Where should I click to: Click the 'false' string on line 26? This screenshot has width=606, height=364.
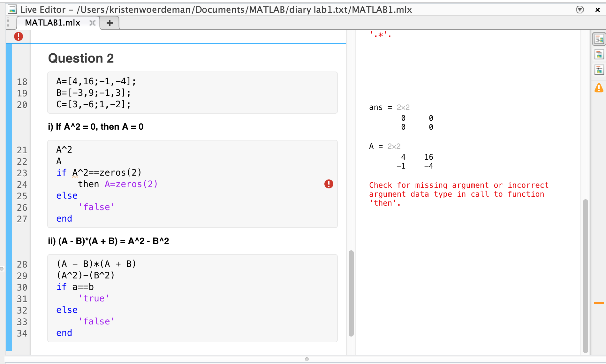pos(96,207)
